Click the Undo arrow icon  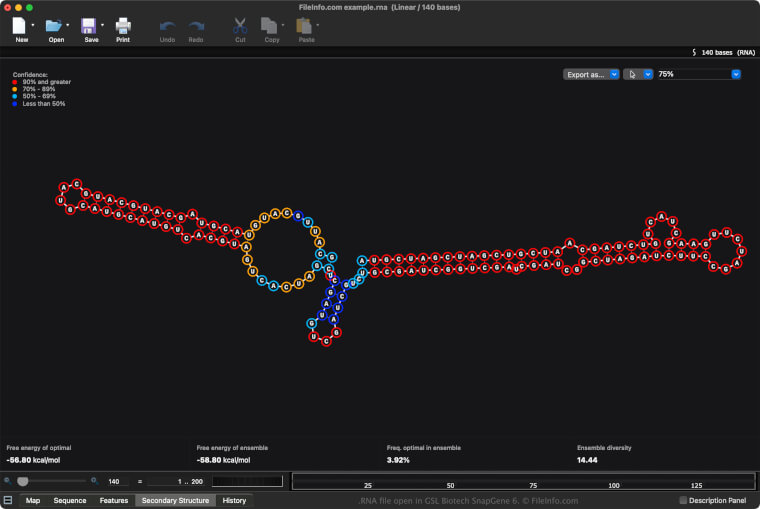[x=167, y=26]
